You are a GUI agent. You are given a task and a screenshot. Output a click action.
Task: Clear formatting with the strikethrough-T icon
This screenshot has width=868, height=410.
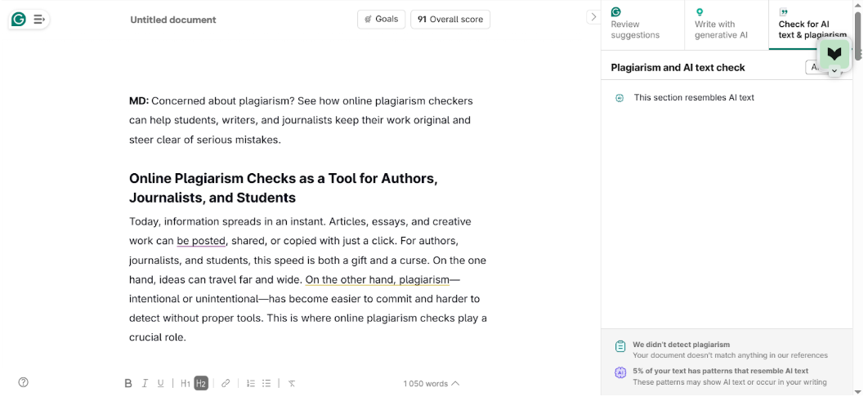[x=292, y=383]
